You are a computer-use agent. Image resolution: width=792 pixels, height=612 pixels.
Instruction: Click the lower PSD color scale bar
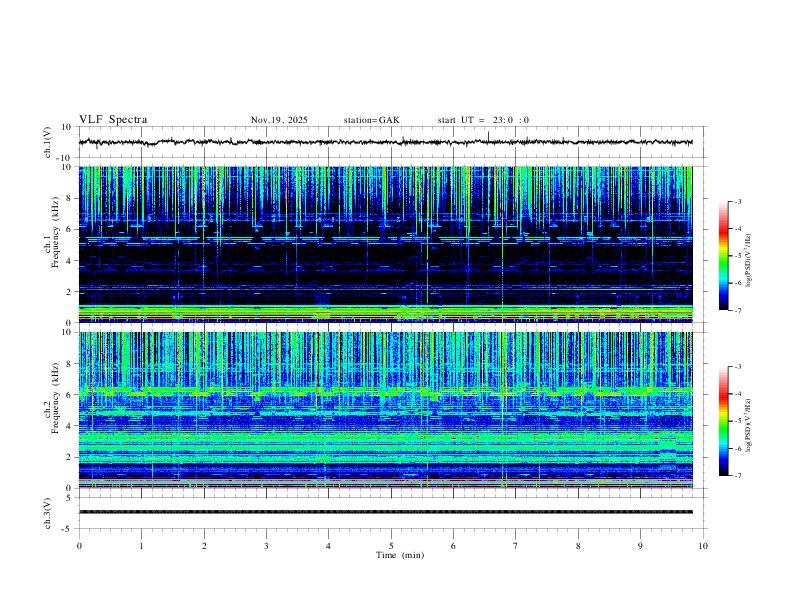723,421
